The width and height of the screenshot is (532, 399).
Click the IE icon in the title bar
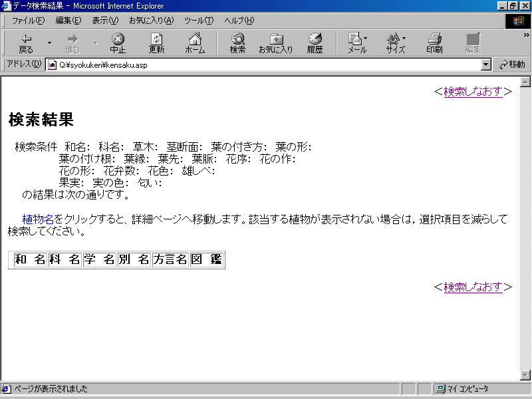6,5
